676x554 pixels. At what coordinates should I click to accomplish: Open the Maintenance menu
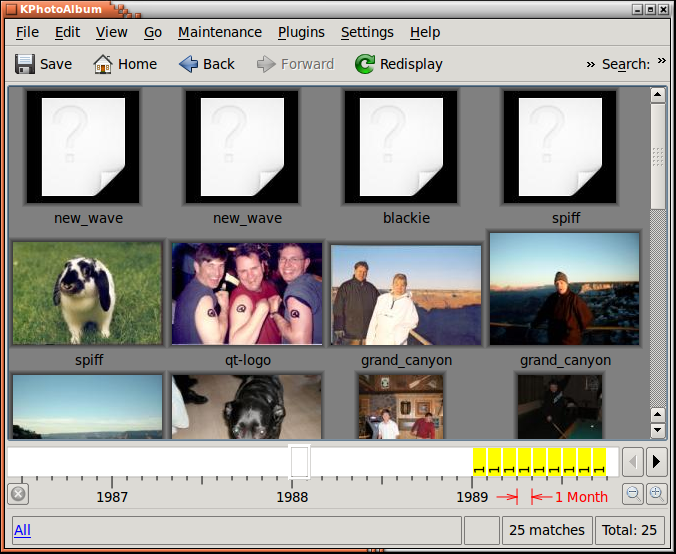(x=220, y=32)
